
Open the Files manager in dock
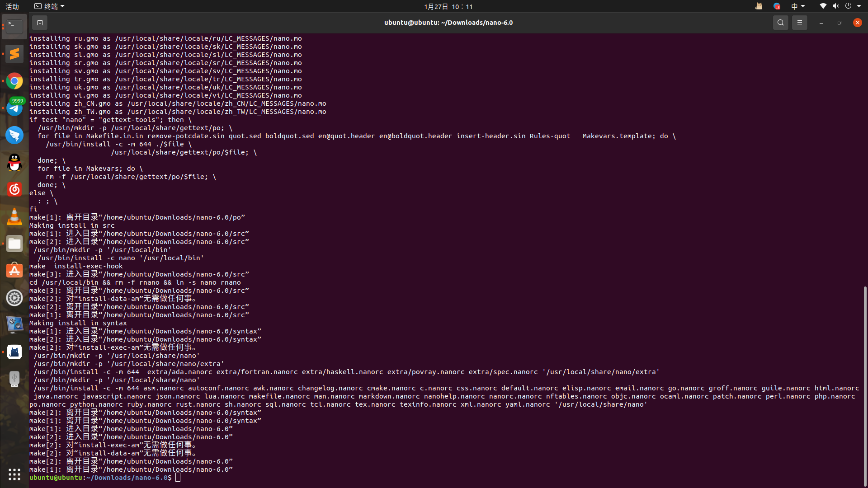[14, 244]
